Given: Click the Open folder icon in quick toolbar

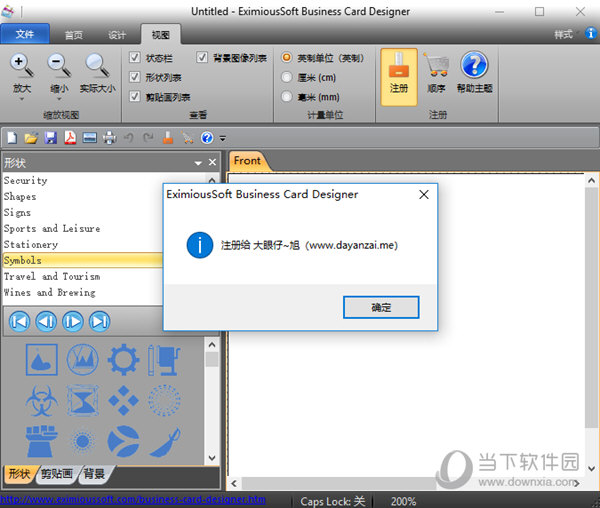Looking at the screenshot, I should [31, 138].
